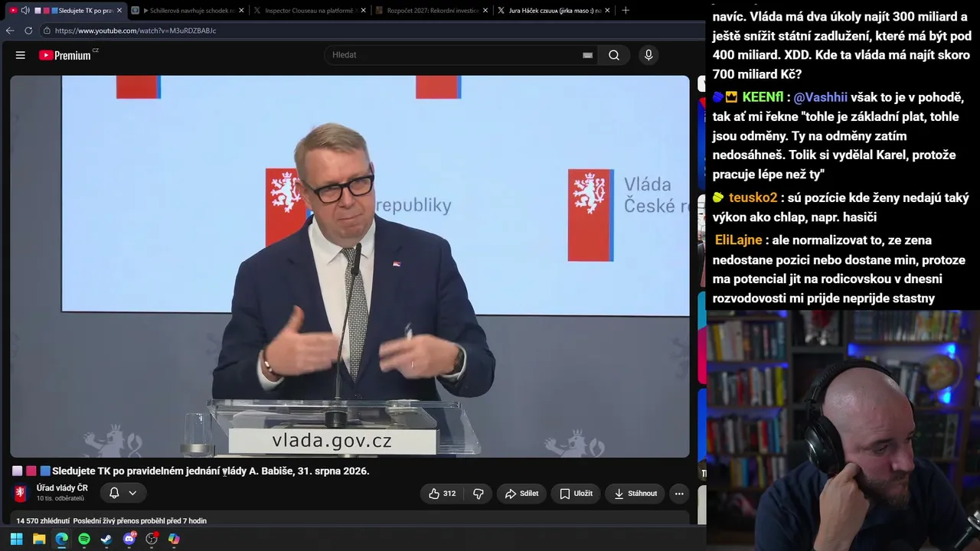This screenshot has width=980, height=551.
Task: Open Microsoft Edge from the taskbar
Action: tap(61, 539)
